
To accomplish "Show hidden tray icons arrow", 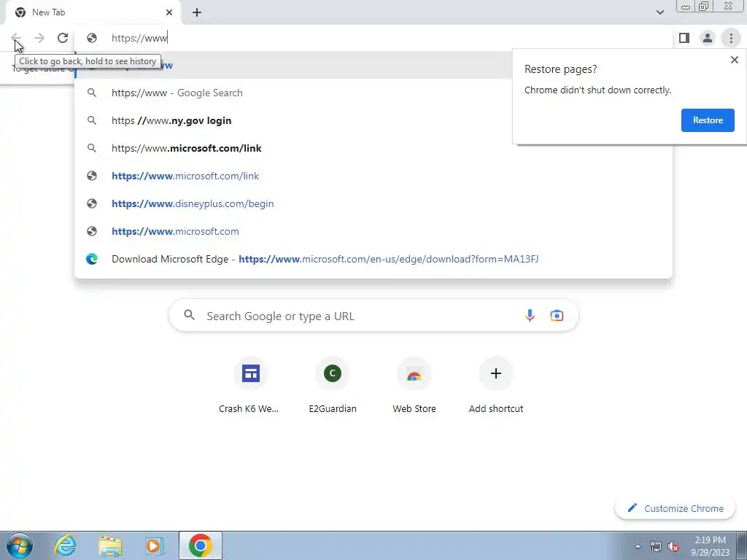I will [638, 547].
